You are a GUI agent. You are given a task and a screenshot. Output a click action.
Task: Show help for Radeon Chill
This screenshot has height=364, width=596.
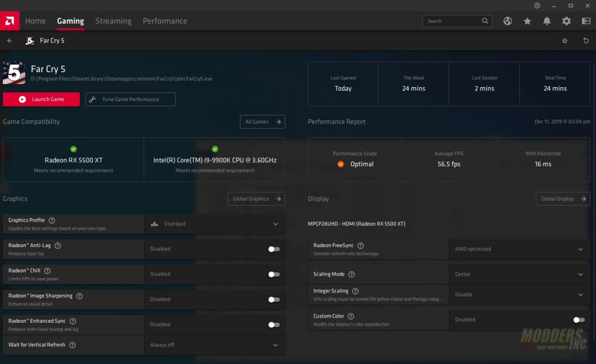point(47,270)
